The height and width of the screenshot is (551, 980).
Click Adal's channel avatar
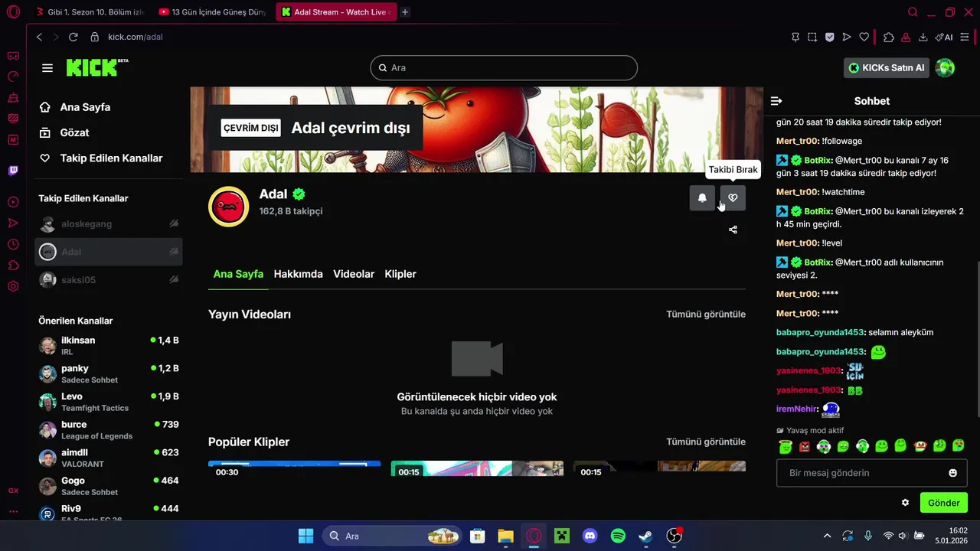[229, 207]
